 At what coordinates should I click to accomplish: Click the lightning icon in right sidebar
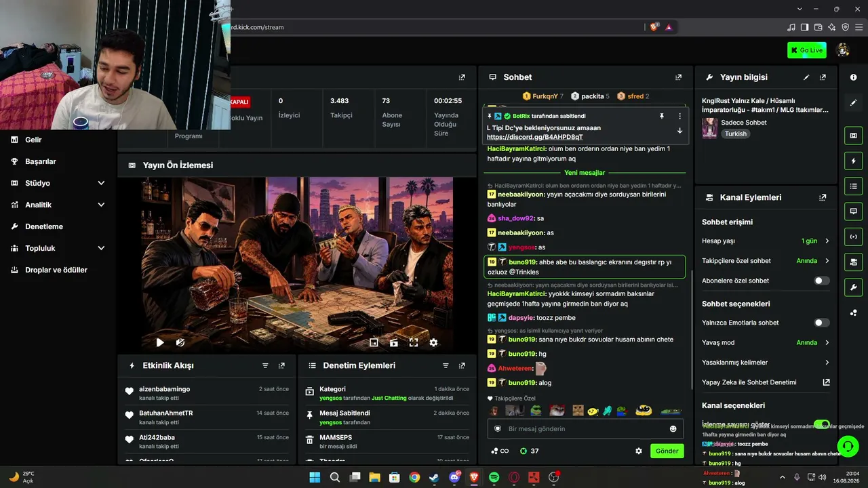(853, 161)
